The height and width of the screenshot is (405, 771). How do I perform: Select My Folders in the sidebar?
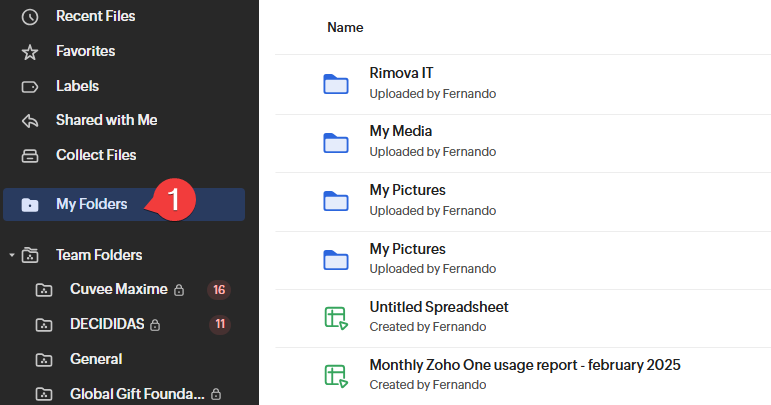pyautogui.click(x=91, y=204)
